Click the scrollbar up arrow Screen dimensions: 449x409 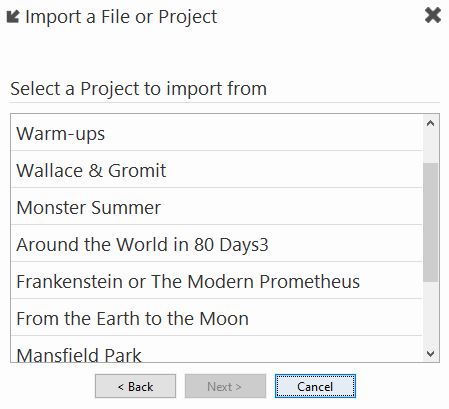[x=430, y=123]
